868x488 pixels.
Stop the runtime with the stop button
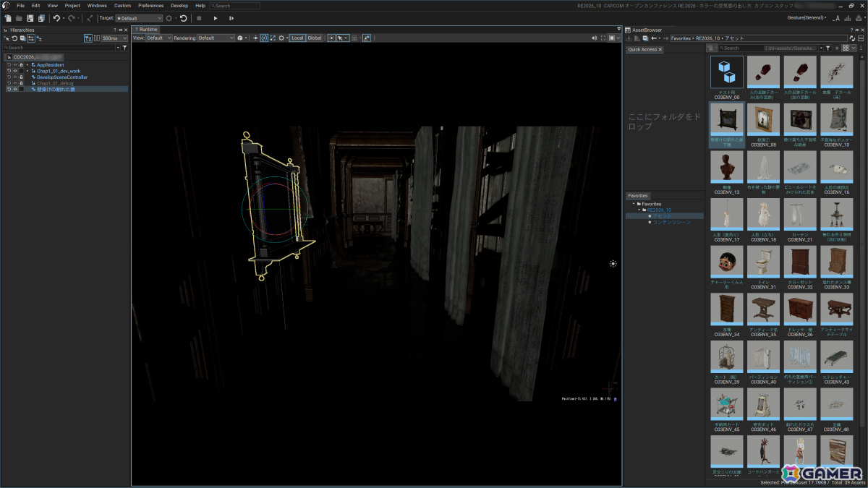[199, 17]
